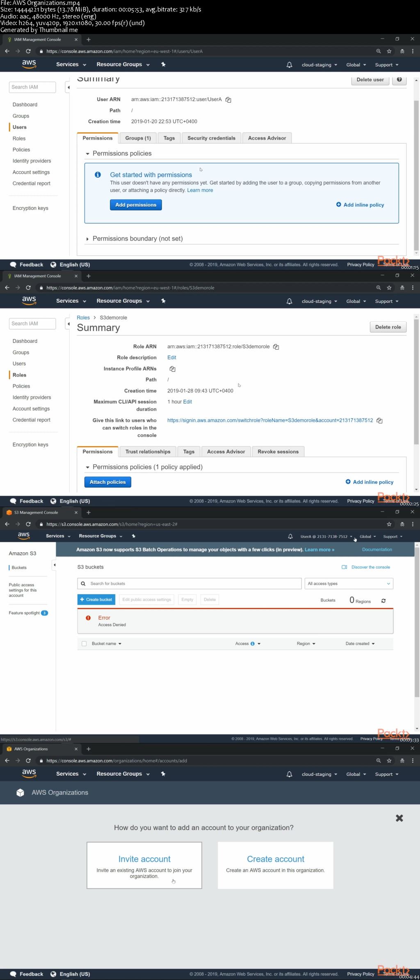Click the Delete role button
This screenshot has height=980, width=420.
click(x=388, y=327)
